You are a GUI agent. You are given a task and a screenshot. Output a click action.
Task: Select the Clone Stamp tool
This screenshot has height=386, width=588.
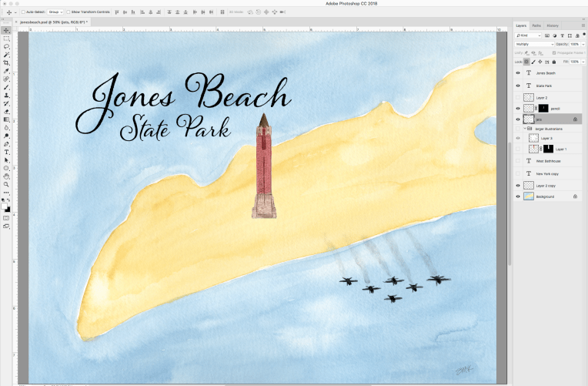(x=6, y=96)
